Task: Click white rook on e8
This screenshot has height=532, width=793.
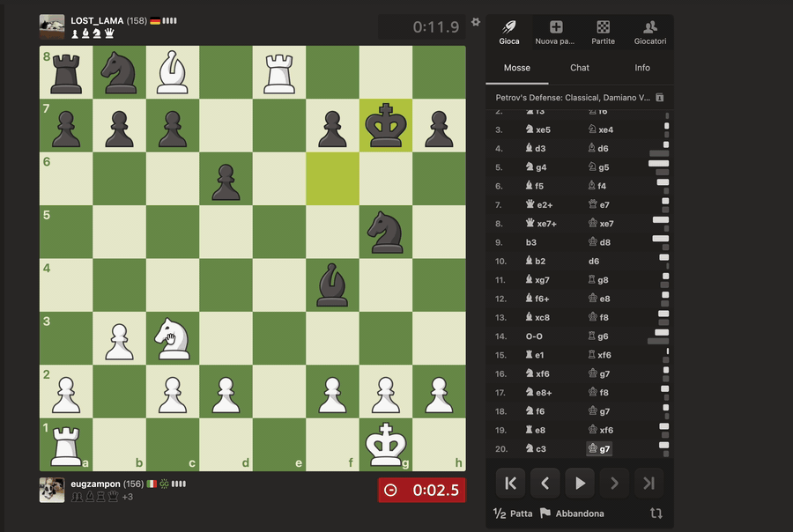Action: (279, 72)
